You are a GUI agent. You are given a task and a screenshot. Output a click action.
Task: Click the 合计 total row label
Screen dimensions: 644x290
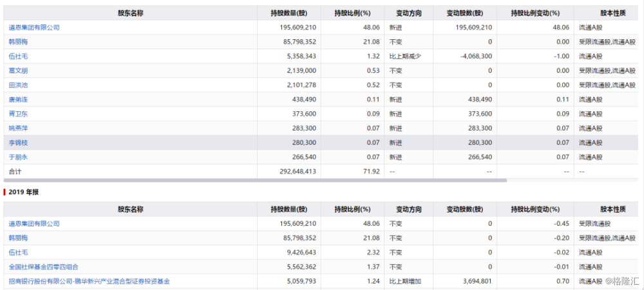click(x=15, y=172)
